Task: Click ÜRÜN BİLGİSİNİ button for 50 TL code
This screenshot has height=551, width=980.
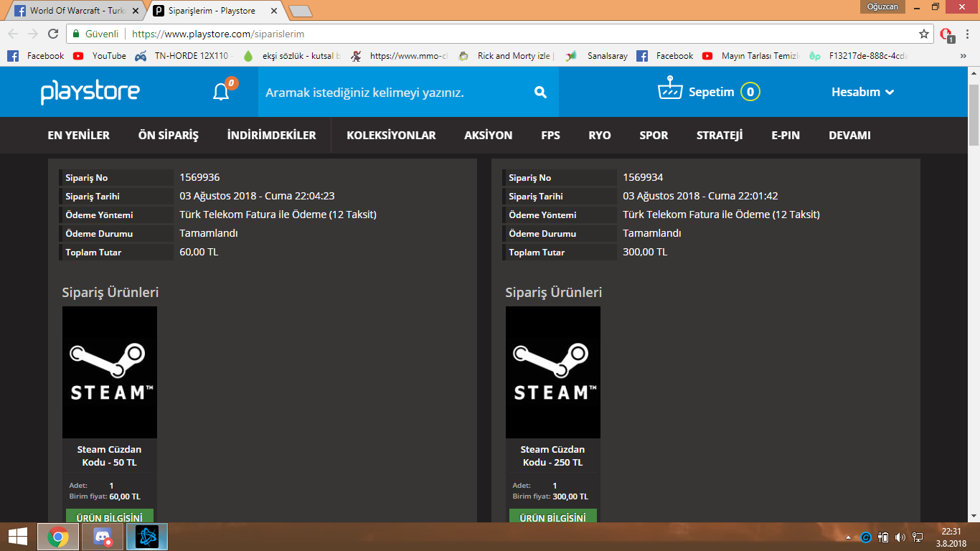Action: tap(110, 517)
